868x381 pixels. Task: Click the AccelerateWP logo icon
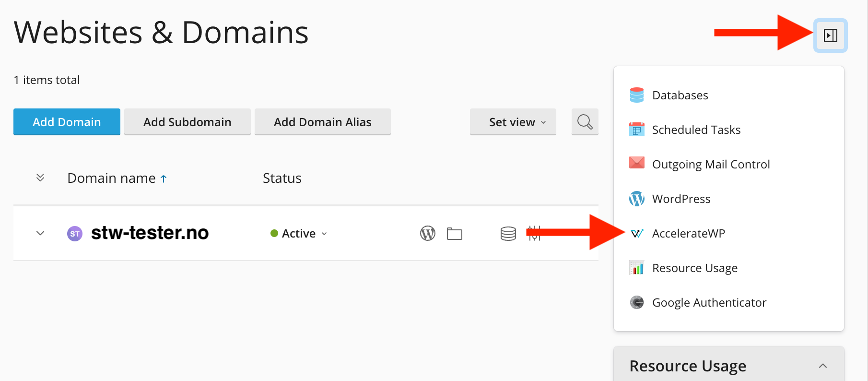click(x=636, y=234)
